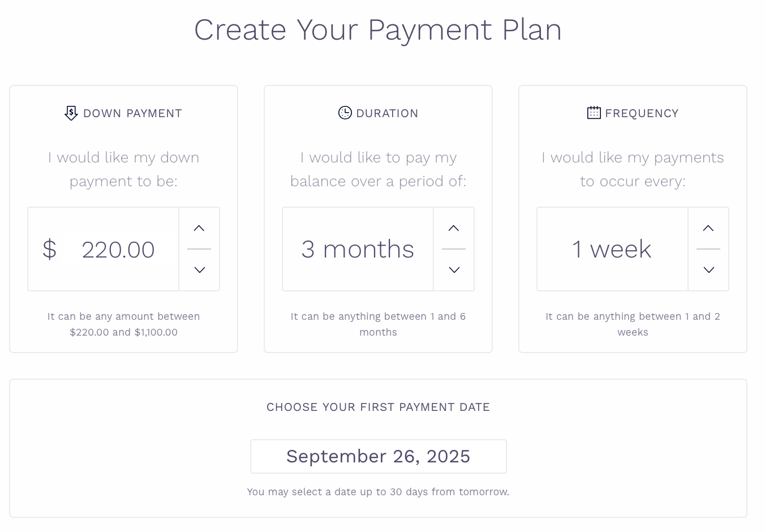
Task: Decrease the down payment amount
Action: (x=199, y=270)
